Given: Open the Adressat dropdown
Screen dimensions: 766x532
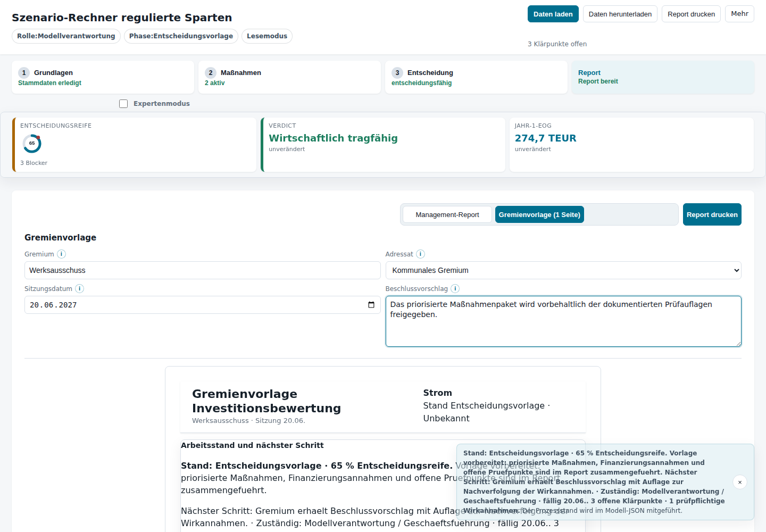Looking at the screenshot, I should click(x=563, y=270).
